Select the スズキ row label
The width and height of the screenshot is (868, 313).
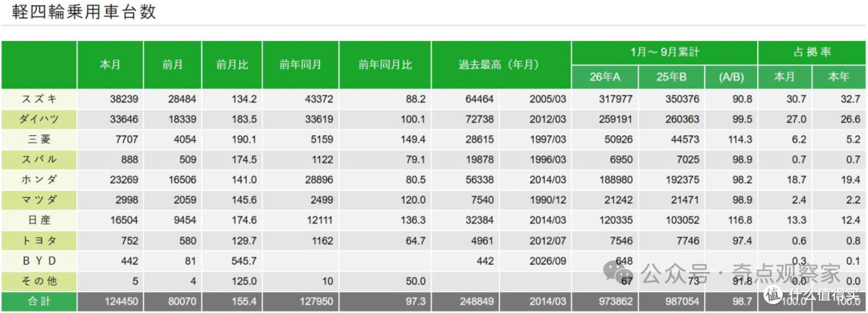pos(39,99)
